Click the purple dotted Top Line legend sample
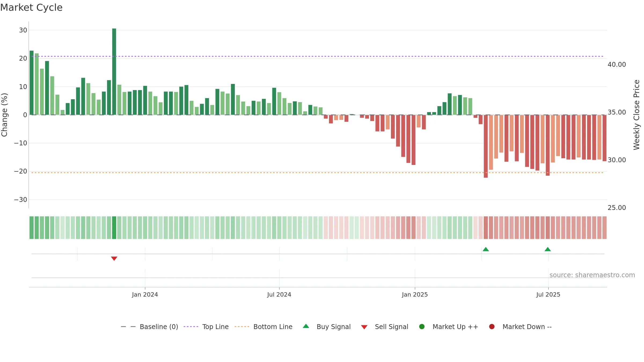The image size is (644, 362). 191,327
